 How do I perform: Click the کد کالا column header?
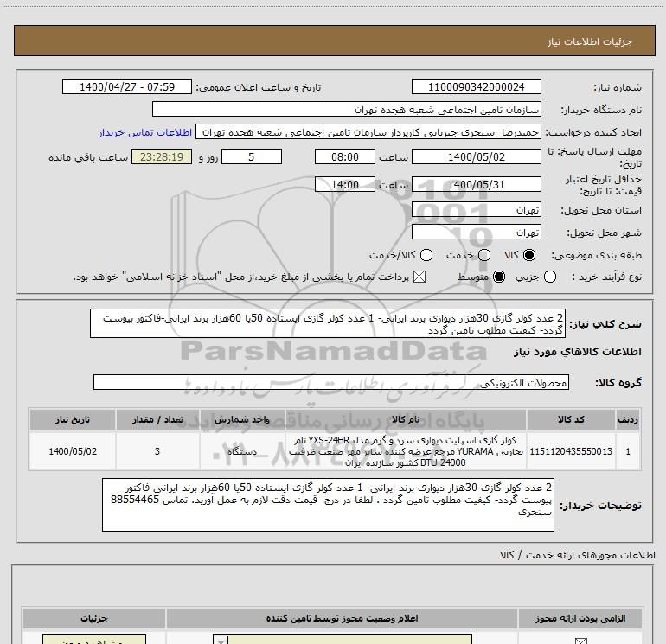pyautogui.click(x=571, y=420)
